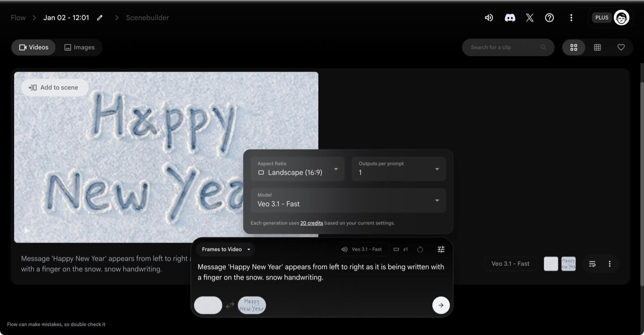Click the Happy New Year end-frame thumbnail

(251, 305)
